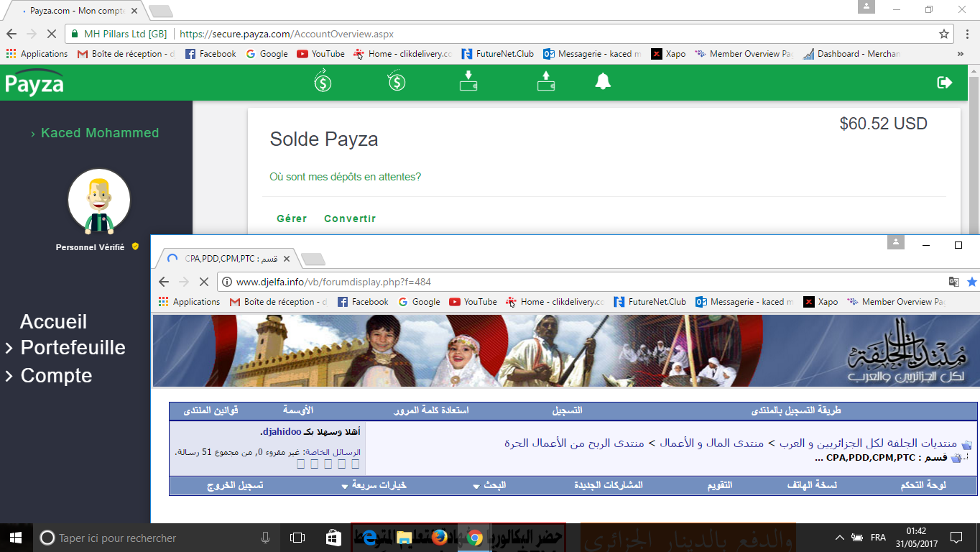
Task: Open التقويم in the forum navbar
Action: coord(721,485)
